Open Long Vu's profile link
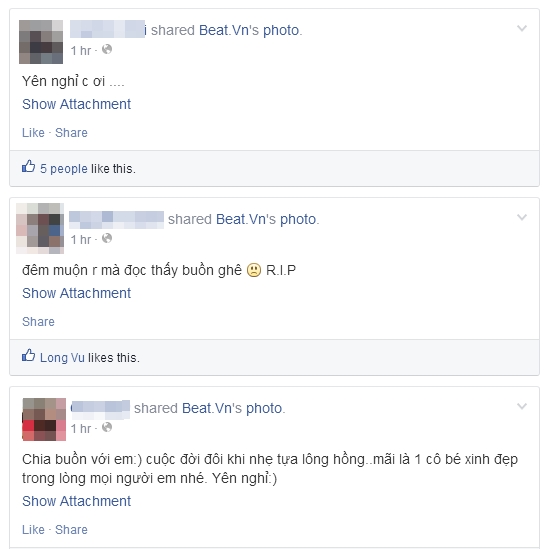 coord(62,357)
